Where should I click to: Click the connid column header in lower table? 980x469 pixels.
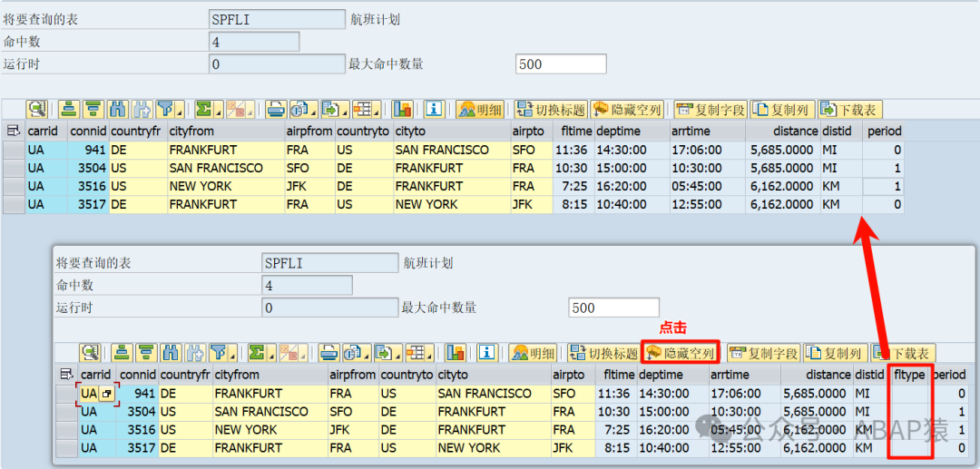click(x=138, y=375)
